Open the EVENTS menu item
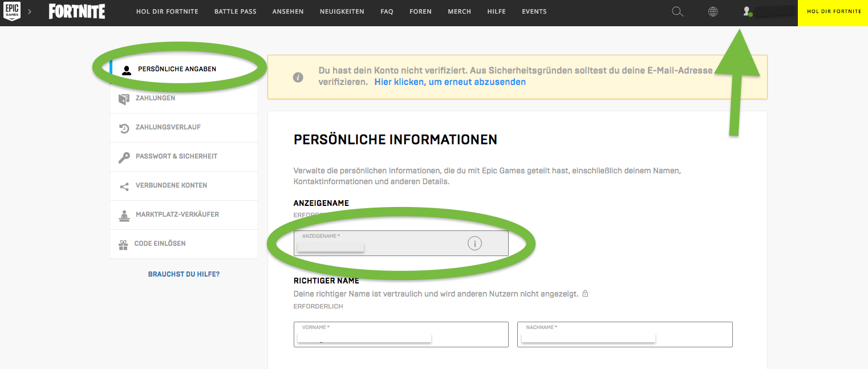The height and width of the screenshot is (369, 868). (x=534, y=11)
